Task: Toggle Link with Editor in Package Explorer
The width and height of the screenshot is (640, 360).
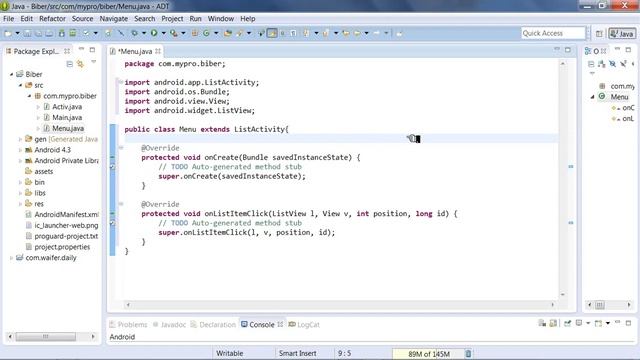Action: (x=80, y=64)
